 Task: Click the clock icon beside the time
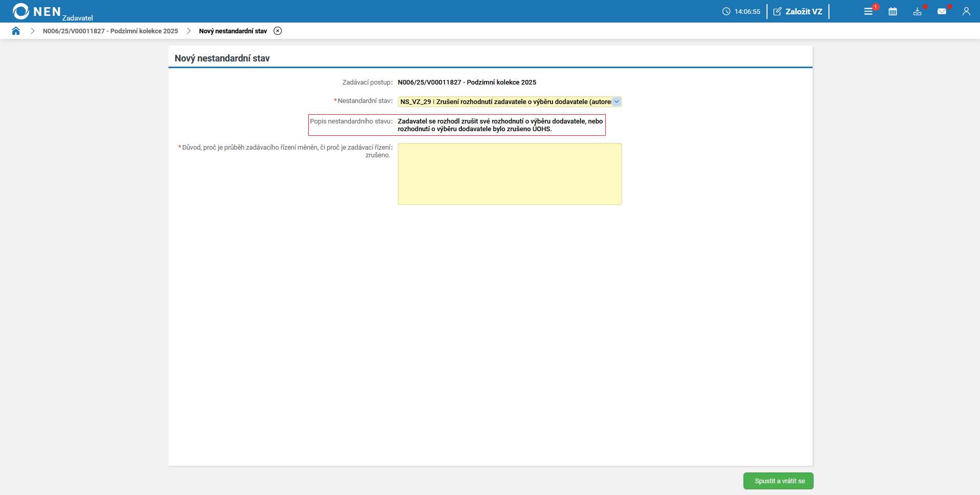point(726,11)
